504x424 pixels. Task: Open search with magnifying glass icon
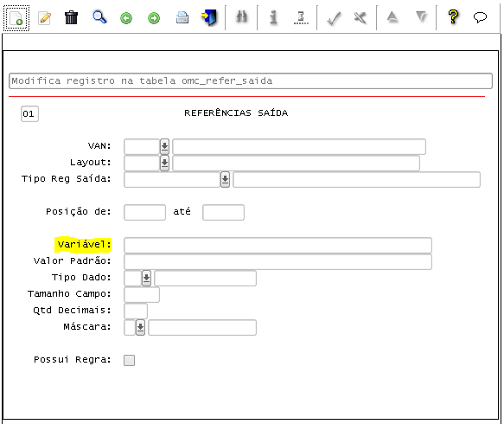pyautogui.click(x=99, y=17)
